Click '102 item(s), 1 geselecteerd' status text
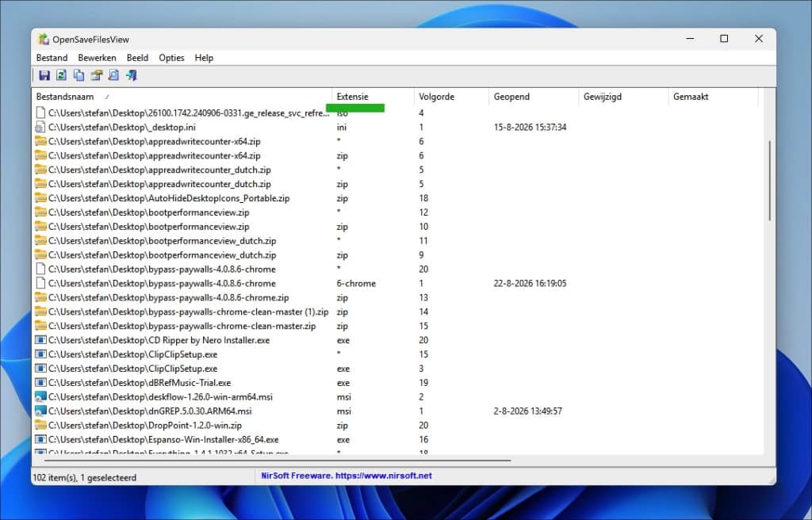 85,477
